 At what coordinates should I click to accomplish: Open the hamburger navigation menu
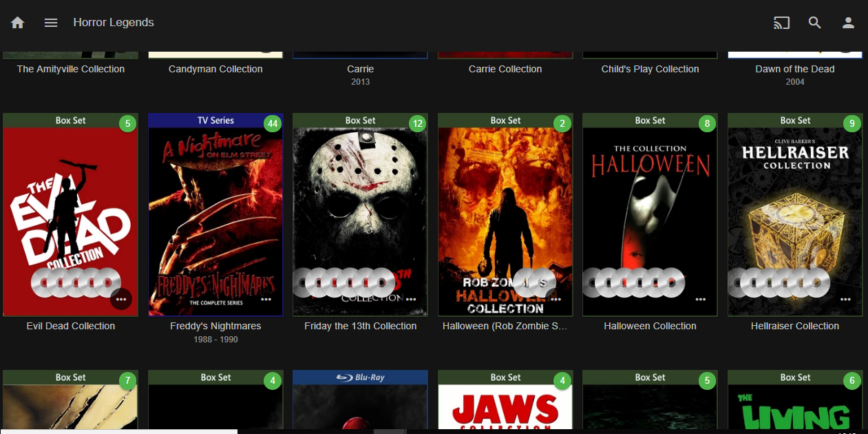coord(51,23)
